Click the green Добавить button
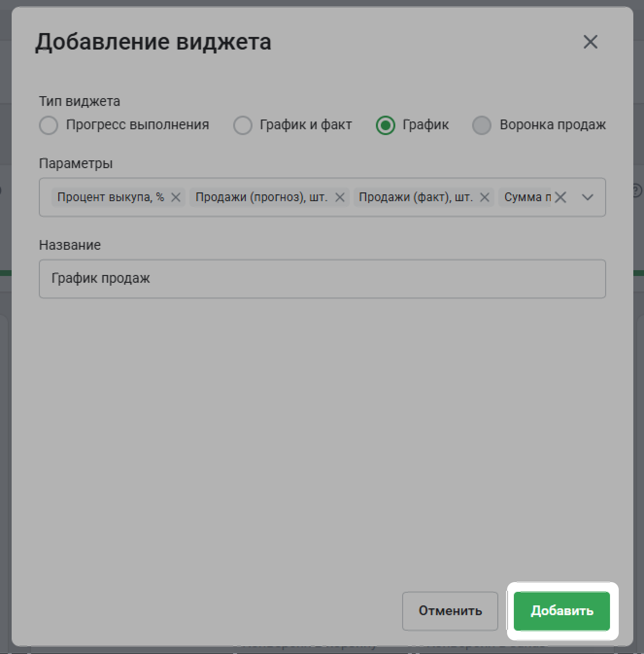 (562, 611)
